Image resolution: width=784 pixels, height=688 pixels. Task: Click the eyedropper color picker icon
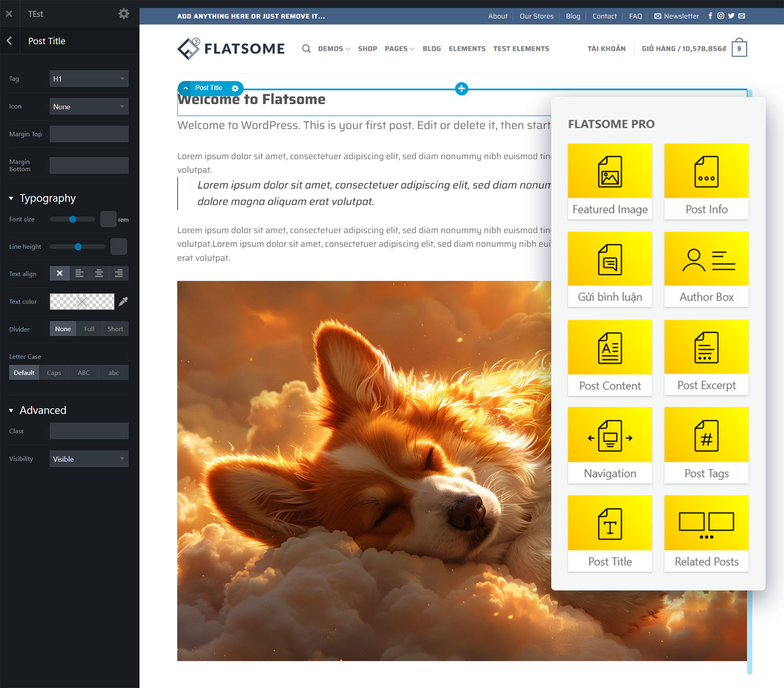pyautogui.click(x=123, y=302)
